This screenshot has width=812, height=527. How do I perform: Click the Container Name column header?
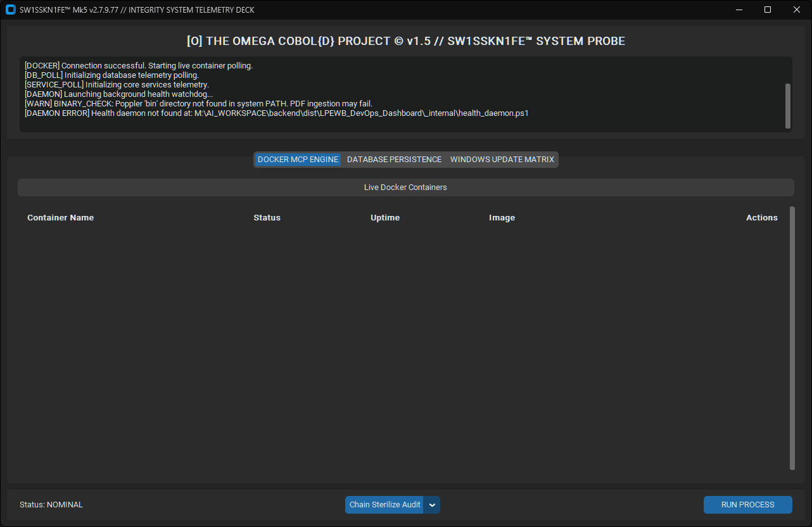point(60,217)
